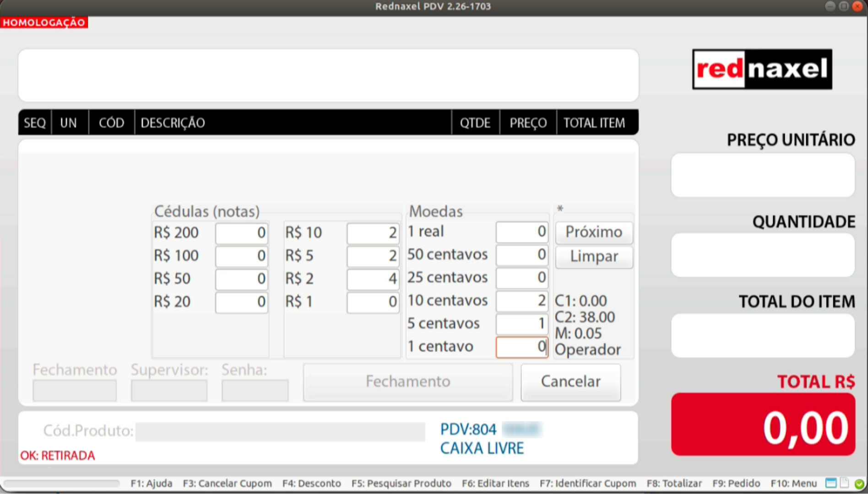Screen dimensions: 868x494
Task: Maximize the Rednaxel PDV window
Action: (x=844, y=6)
